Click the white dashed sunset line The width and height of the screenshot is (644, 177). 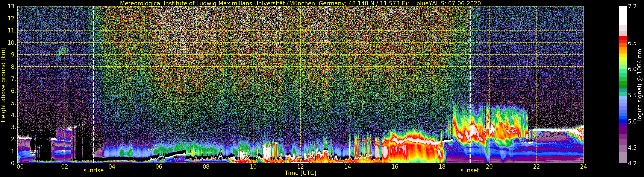pos(470,75)
